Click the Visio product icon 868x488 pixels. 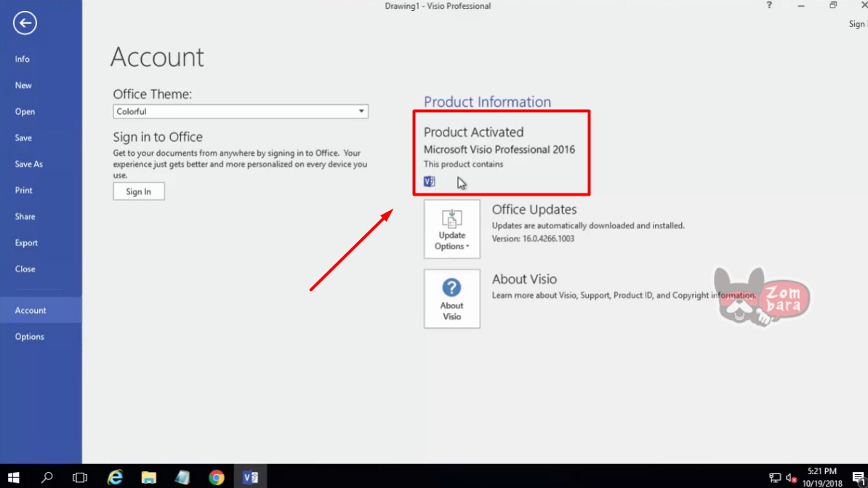pyautogui.click(x=430, y=182)
